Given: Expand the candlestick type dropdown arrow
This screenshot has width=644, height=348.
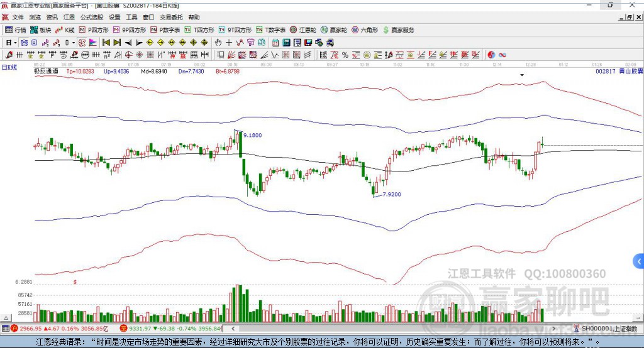Looking at the screenshot, I should coord(74,43).
